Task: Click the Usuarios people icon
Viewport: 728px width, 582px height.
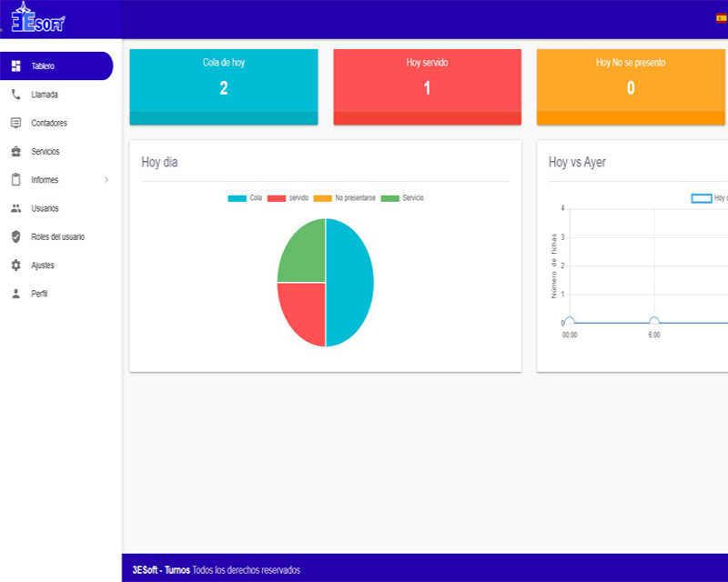Action: [15, 208]
